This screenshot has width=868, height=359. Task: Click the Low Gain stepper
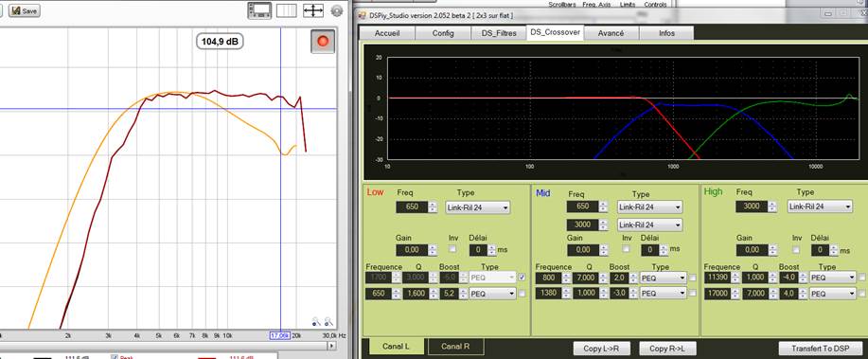coord(433,250)
